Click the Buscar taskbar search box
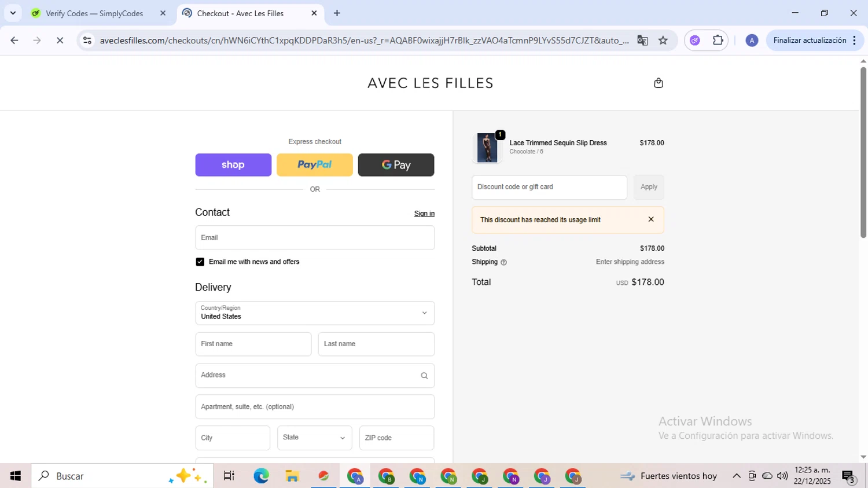The image size is (868, 488). point(122,476)
